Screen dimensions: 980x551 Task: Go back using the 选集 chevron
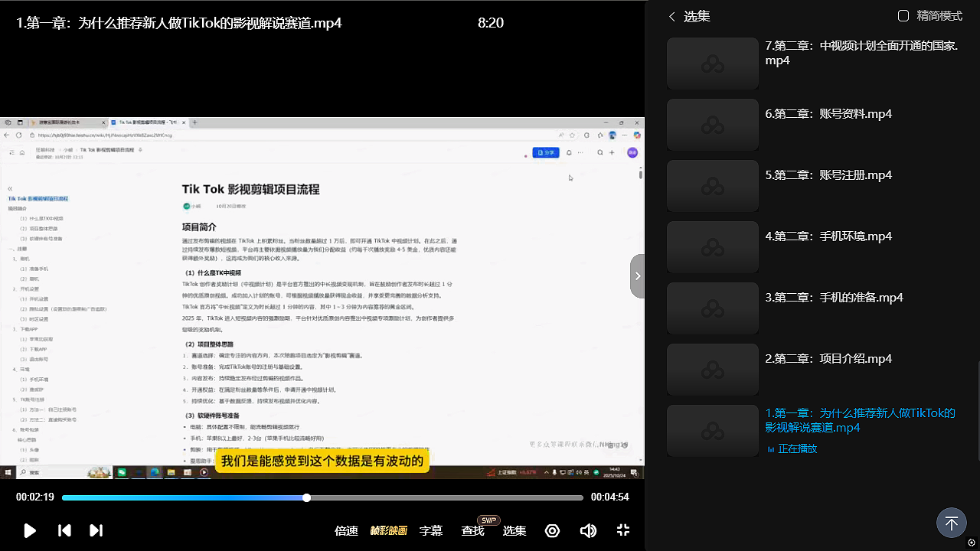pos(672,16)
